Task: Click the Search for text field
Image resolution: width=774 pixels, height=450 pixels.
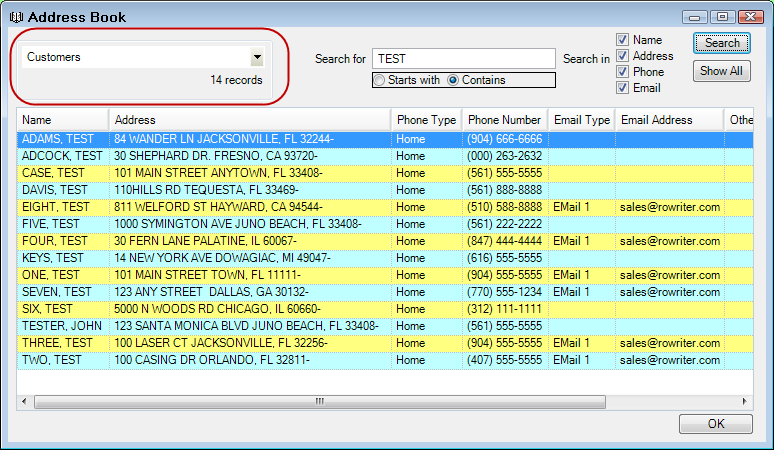Action: point(463,59)
